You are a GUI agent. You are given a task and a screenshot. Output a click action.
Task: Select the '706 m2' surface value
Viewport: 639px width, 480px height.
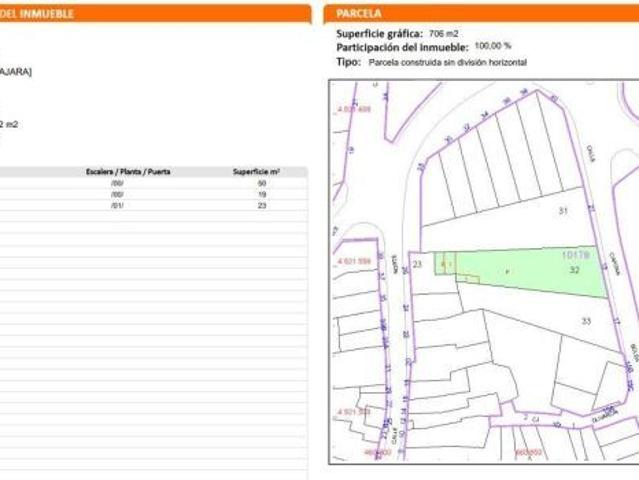[444, 34]
